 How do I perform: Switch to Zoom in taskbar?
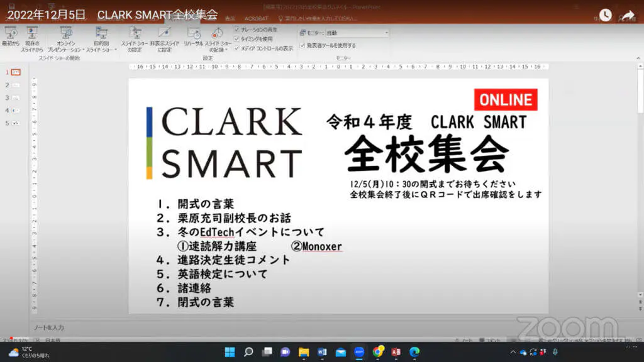click(x=359, y=352)
